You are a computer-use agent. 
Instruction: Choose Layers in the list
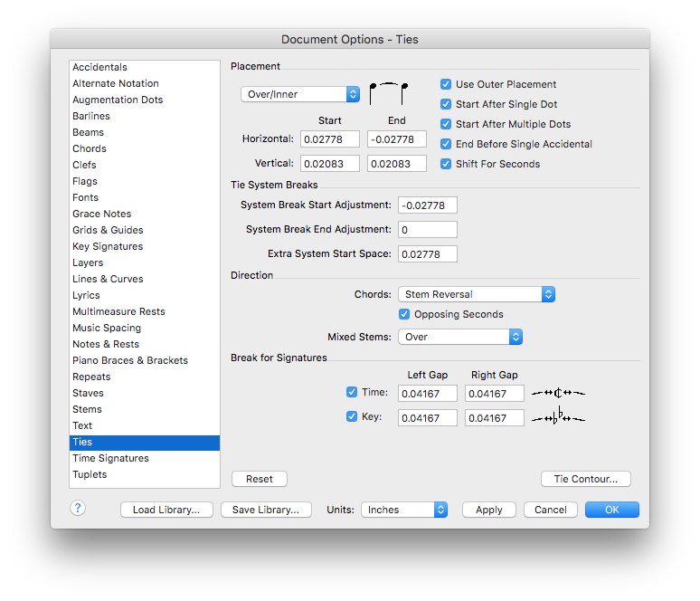145,262
